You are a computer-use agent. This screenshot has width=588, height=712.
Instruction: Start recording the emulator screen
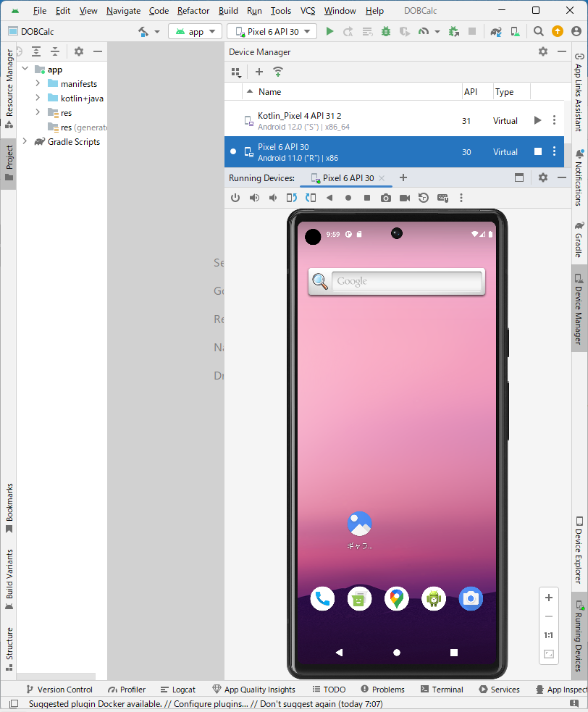click(405, 198)
